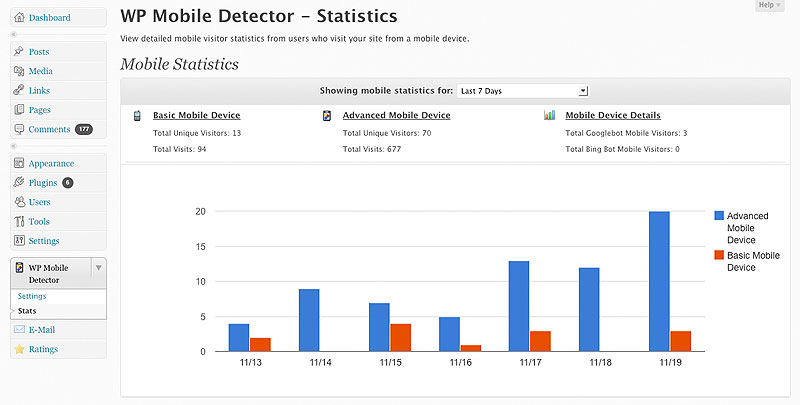The height and width of the screenshot is (405, 800).
Task: Click the blue bar for 11/17
Action: [x=519, y=306]
